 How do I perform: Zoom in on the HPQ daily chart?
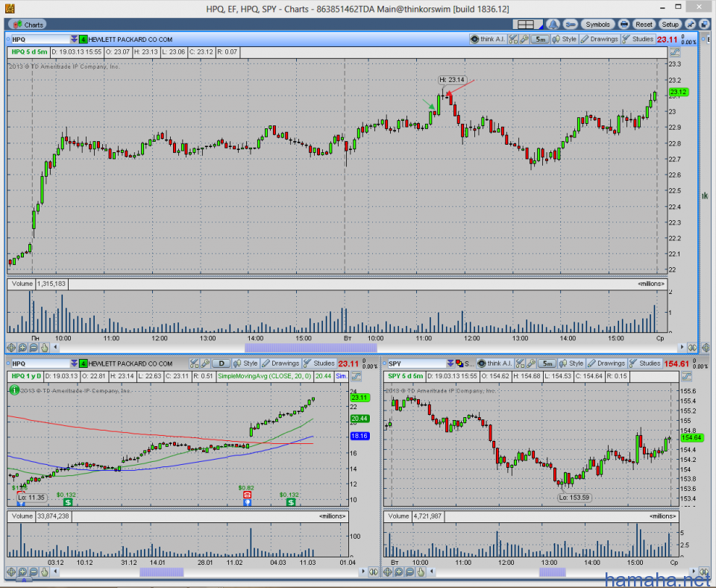click(22, 572)
